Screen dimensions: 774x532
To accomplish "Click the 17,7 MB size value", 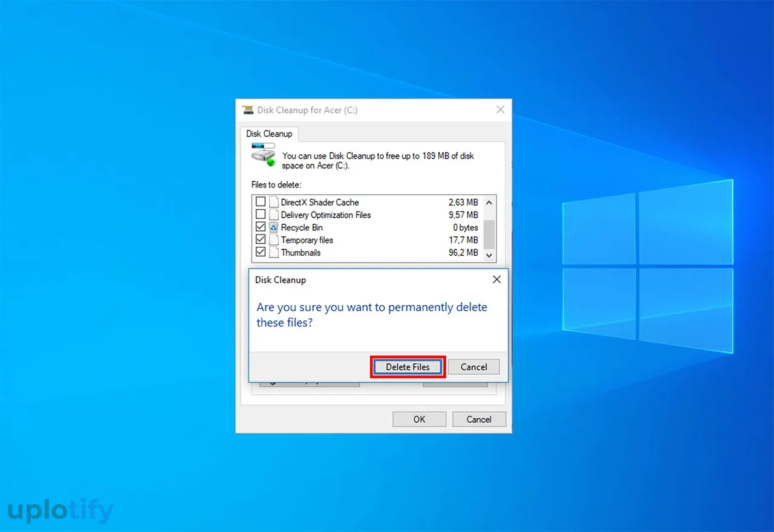I will [x=463, y=240].
